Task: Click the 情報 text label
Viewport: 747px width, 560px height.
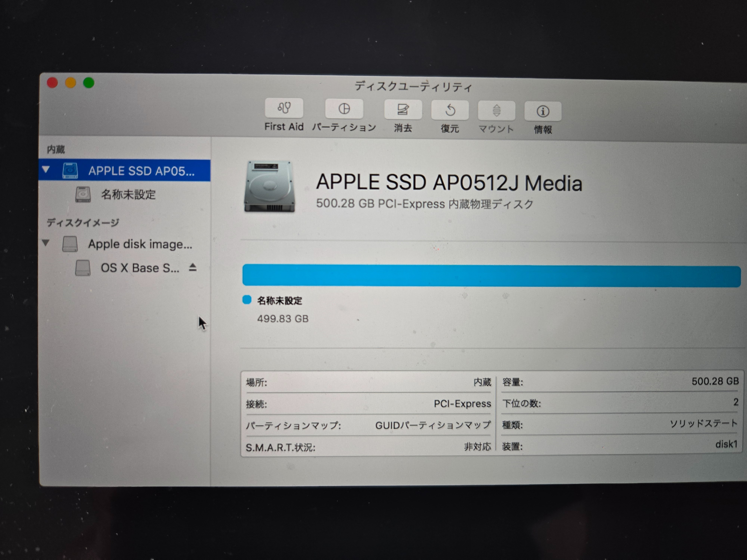Action: pos(543,130)
